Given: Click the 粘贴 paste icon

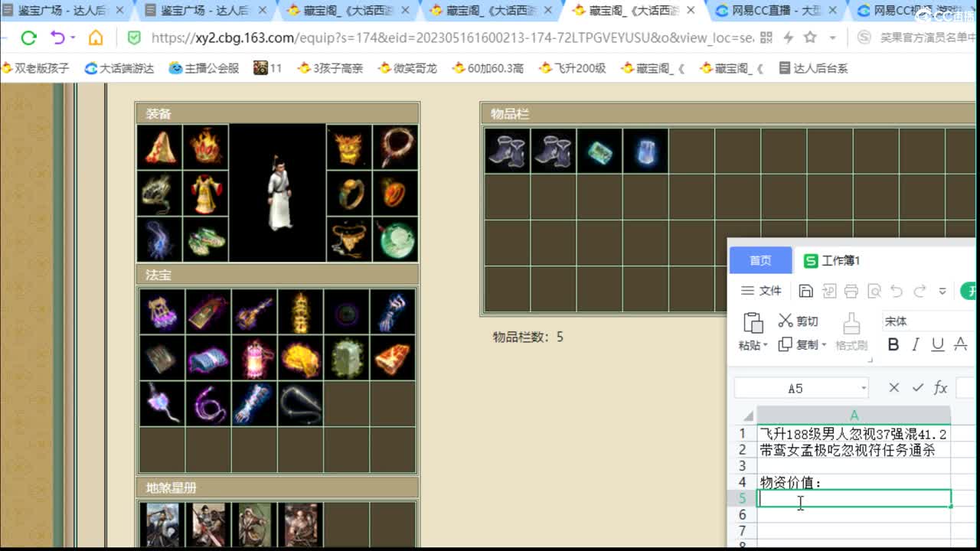Looking at the screenshot, I should coord(753,322).
